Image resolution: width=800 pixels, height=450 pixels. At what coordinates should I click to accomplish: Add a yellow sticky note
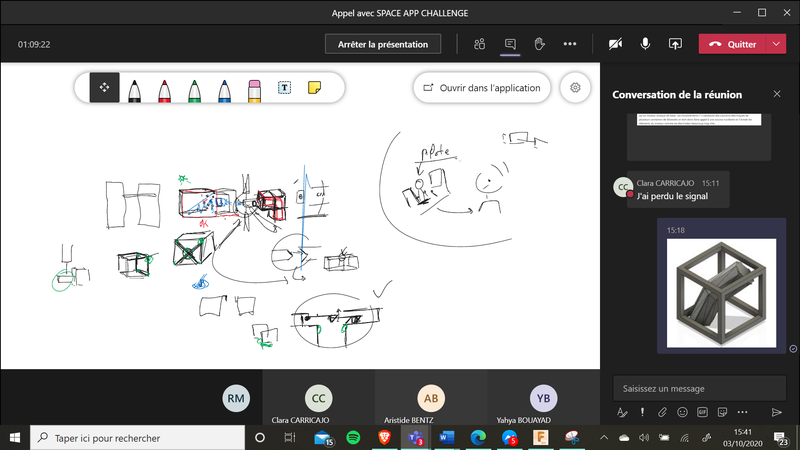(x=314, y=88)
